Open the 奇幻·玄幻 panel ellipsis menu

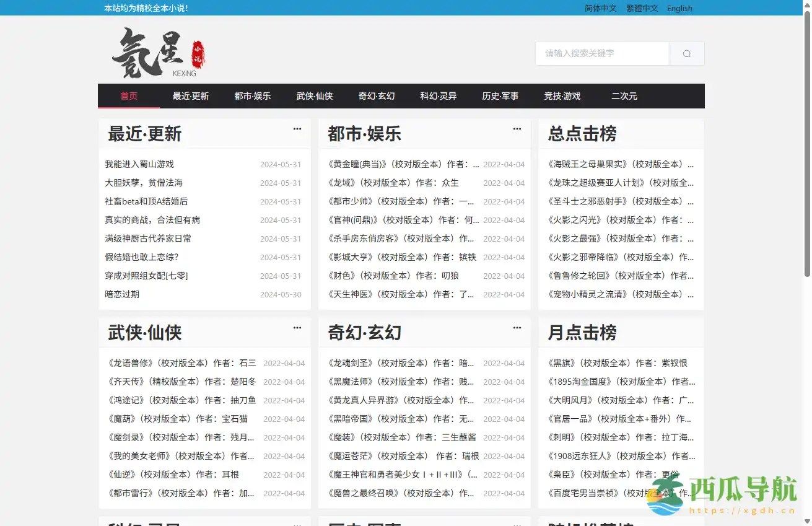point(517,327)
